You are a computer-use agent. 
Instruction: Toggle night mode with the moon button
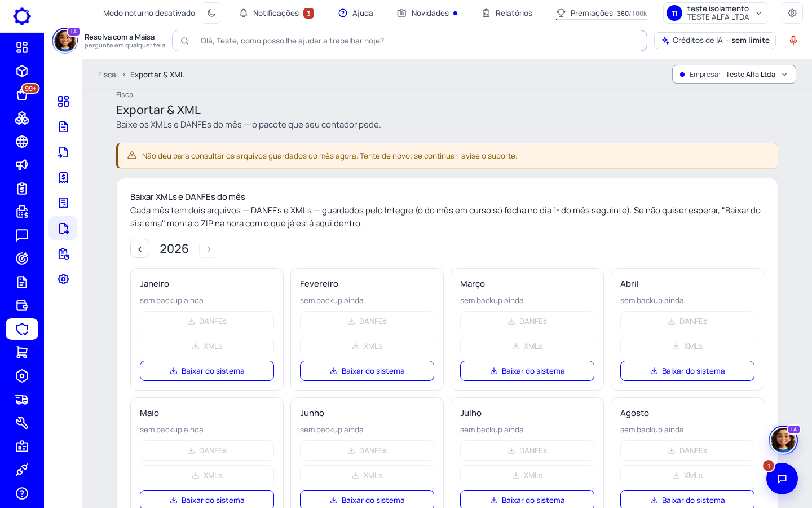[211, 13]
